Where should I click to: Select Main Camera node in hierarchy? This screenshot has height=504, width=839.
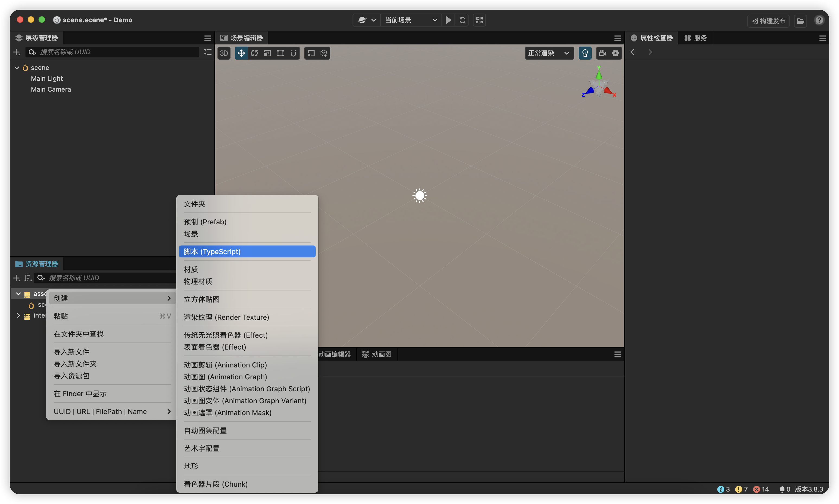pos(51,89)
